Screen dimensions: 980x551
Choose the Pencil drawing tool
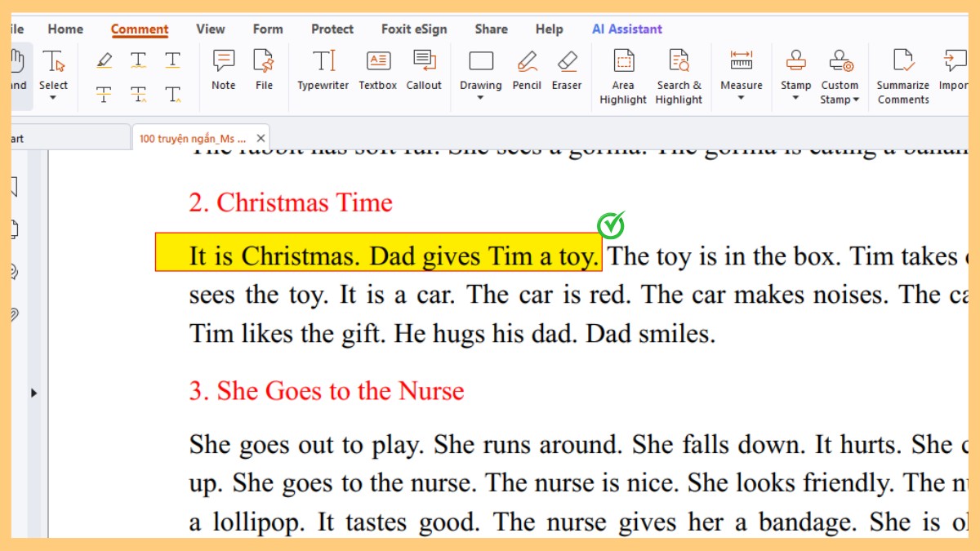(x=527, y=69)
